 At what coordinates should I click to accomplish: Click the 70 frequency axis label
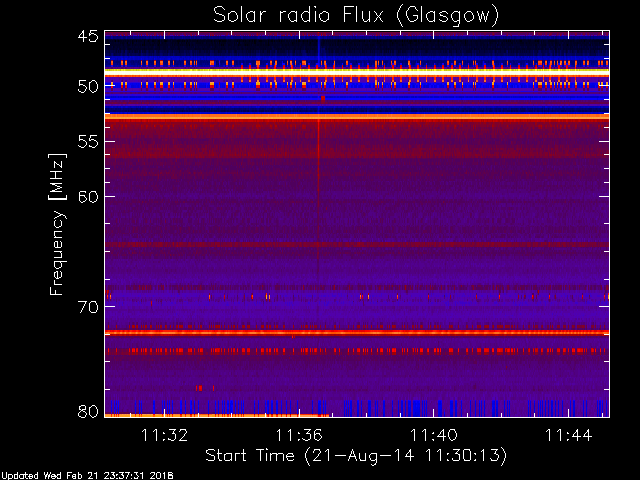pyautogui.click(x=88, y=307)
